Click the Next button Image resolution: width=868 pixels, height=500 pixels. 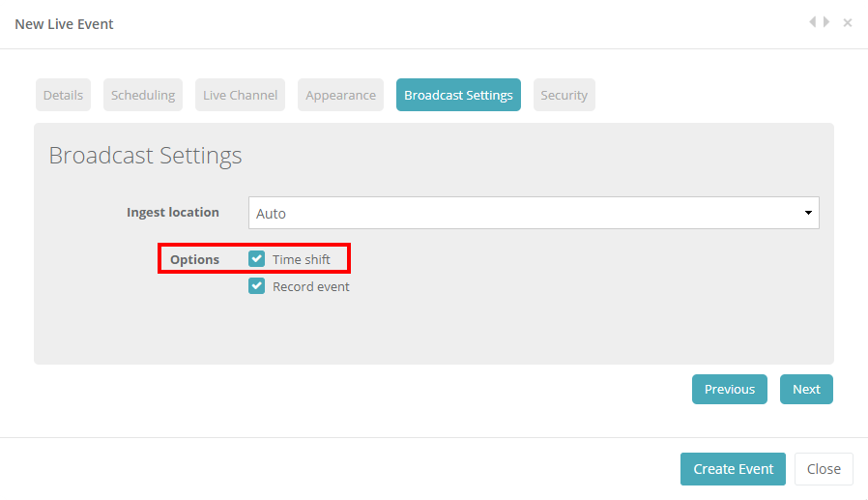coord(806,389)
